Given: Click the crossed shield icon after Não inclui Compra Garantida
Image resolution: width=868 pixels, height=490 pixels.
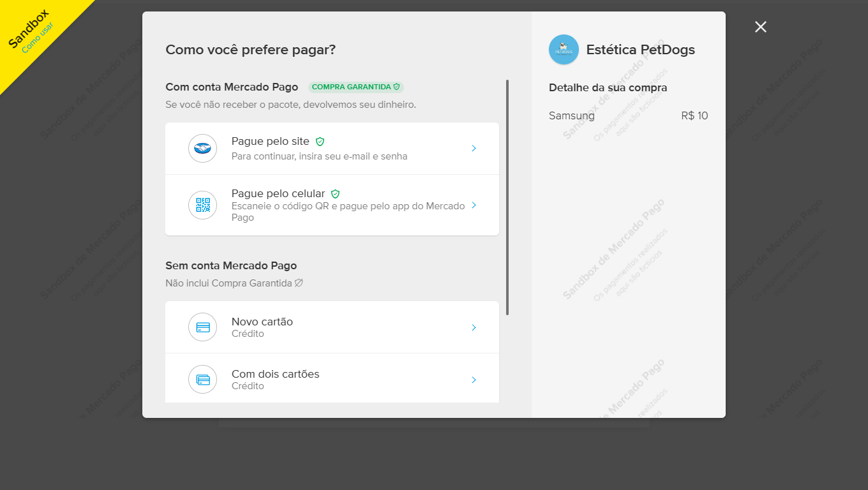Looking at the screenshot, I should [299, 283].
